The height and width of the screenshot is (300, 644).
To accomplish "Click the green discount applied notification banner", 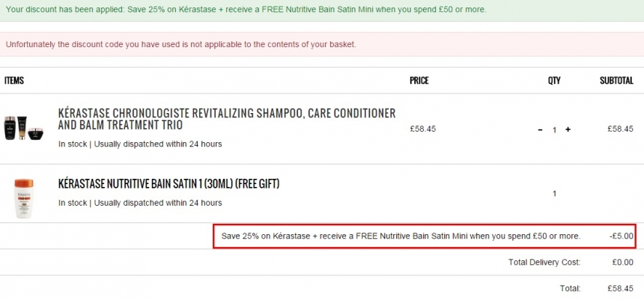I will [x=322, y=10].
